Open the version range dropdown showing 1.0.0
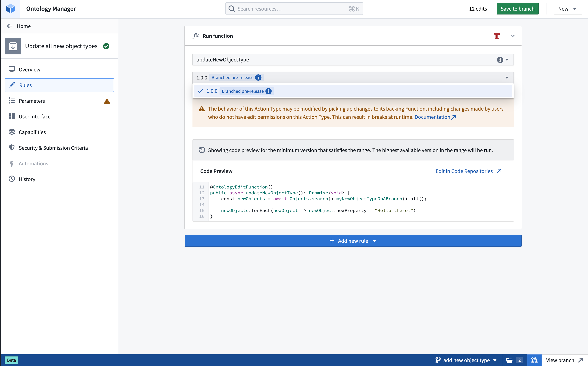The image size is (588, 366). [507, 78]
